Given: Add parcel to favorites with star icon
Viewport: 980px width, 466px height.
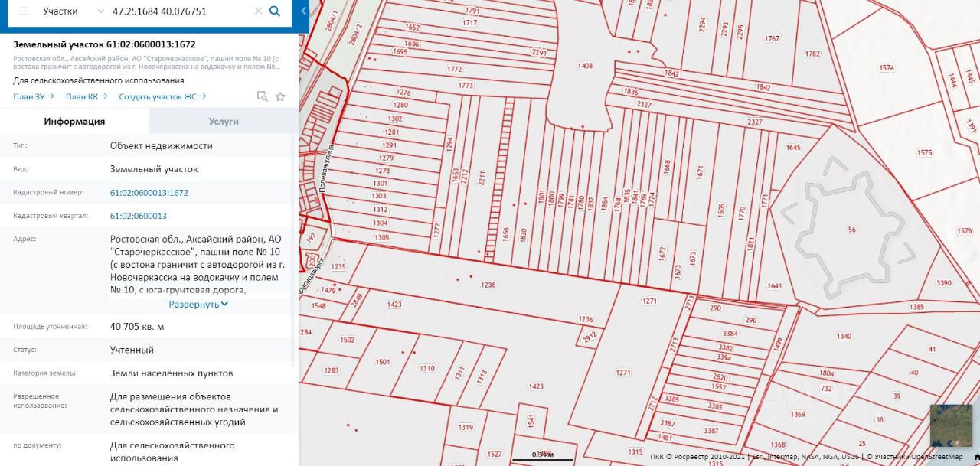Looking at the screenshot, I should point(280,96).
